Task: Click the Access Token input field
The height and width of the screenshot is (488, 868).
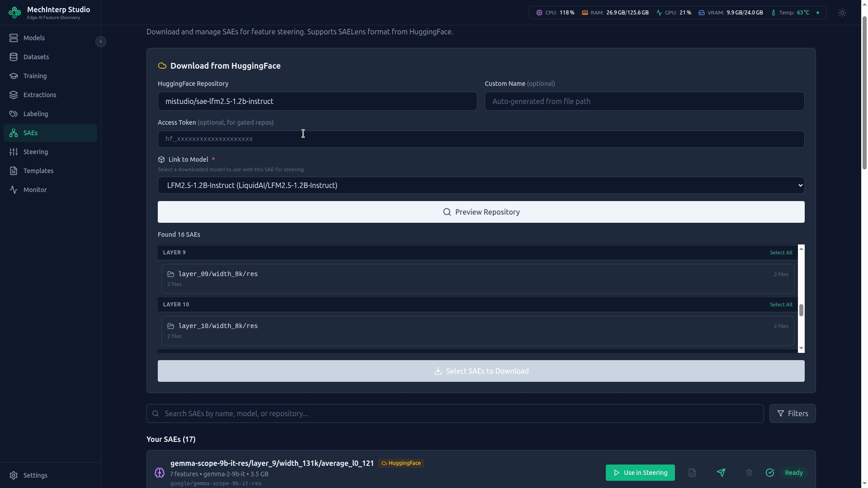Action: click(x=481, y=139)
